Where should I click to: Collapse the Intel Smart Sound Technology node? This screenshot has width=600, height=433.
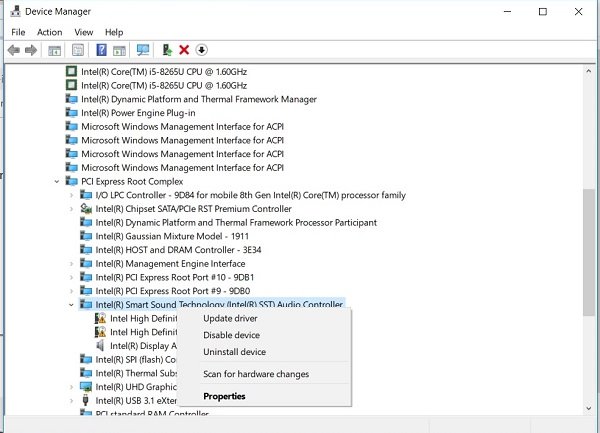(x=71, y=304)
